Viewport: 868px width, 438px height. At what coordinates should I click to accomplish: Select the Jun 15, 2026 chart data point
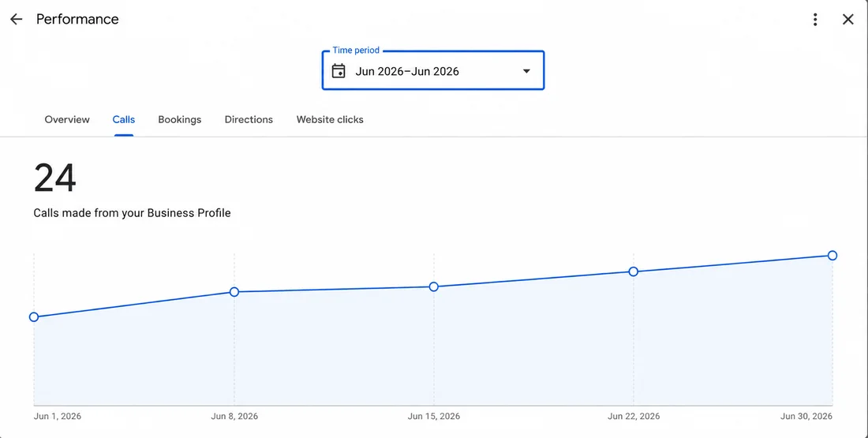(x=434, y=286)
